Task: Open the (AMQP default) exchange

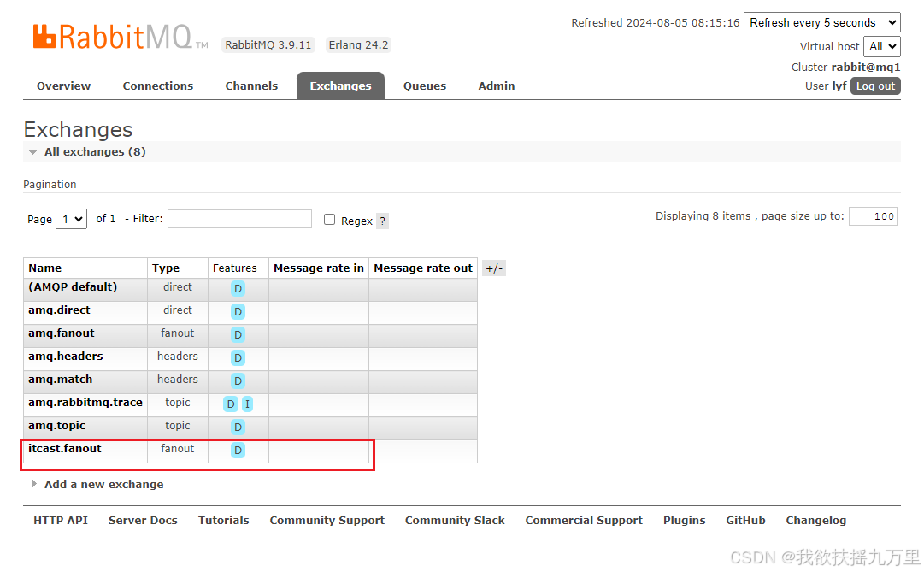Action: tap(73, 287)
